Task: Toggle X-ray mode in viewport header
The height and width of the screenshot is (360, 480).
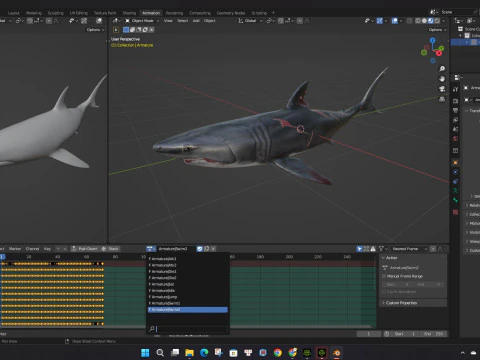Action: [410, 21]
